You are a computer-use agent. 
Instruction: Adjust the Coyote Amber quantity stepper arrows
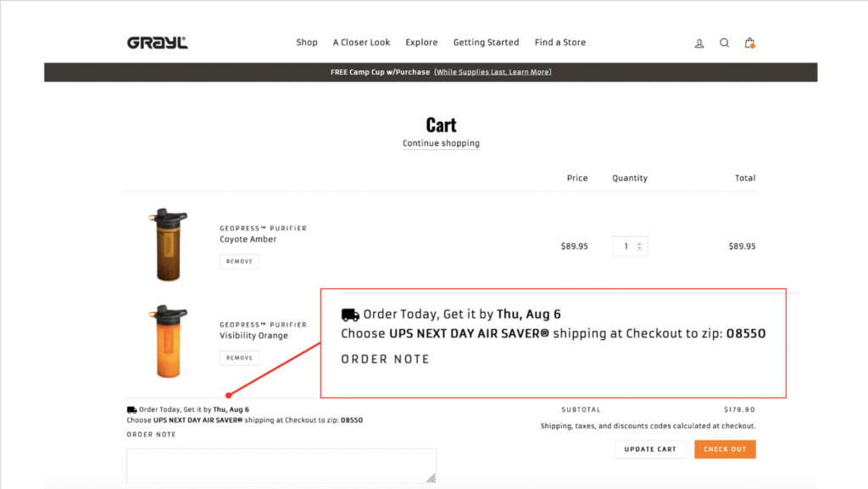tap(639, 246)
